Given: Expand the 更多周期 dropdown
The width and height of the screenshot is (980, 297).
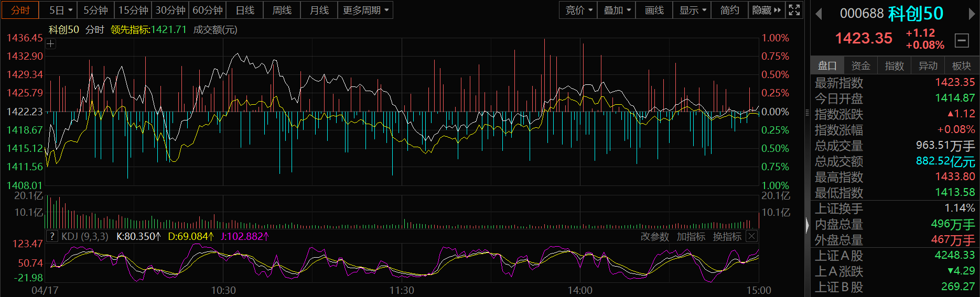Looking at the screenshot, I should point(365,10).
